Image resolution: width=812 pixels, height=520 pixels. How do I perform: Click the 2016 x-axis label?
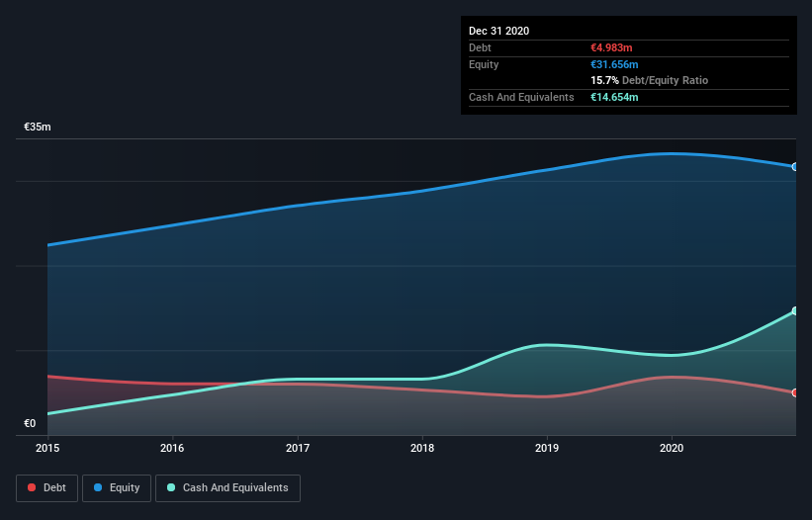(172, 448)
